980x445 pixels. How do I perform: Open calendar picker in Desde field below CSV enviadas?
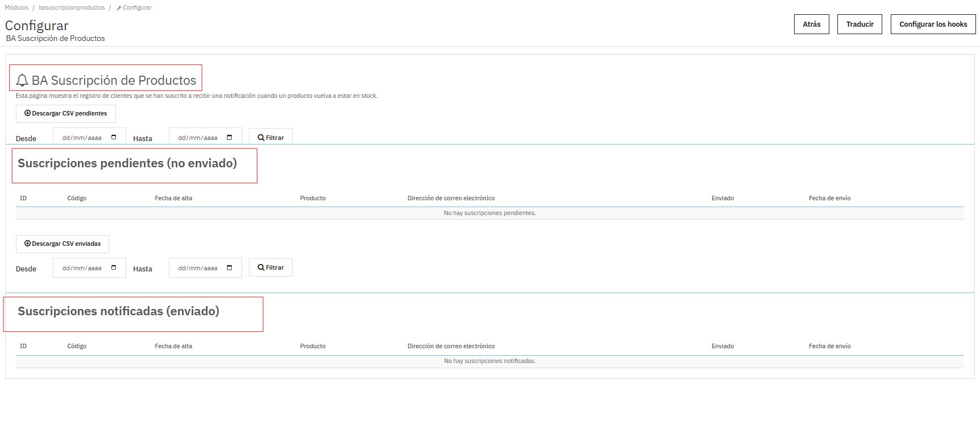click(114, 267)
